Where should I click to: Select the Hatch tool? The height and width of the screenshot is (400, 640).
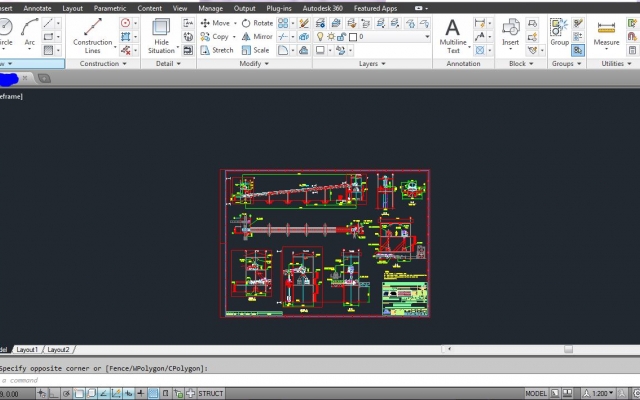coord(48,50)
